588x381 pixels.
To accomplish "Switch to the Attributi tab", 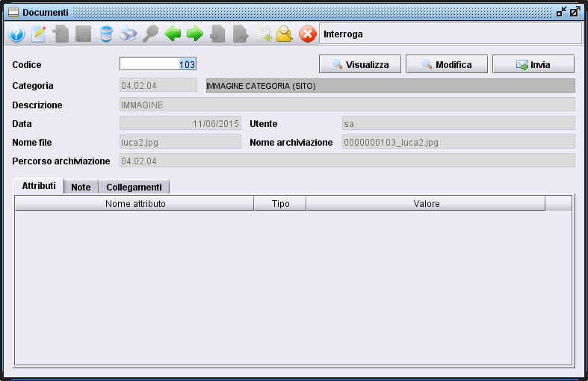I will point(39,186).
